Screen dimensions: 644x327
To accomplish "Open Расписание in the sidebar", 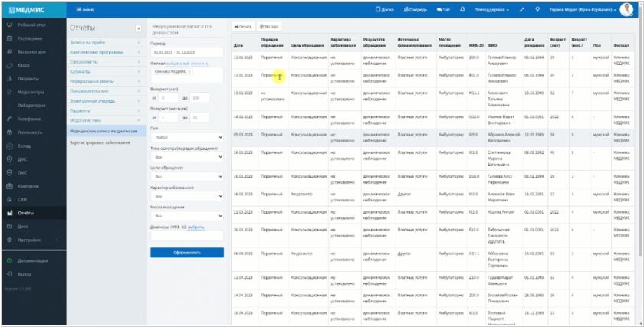I will pyautogui.click(x=30, y=38).
